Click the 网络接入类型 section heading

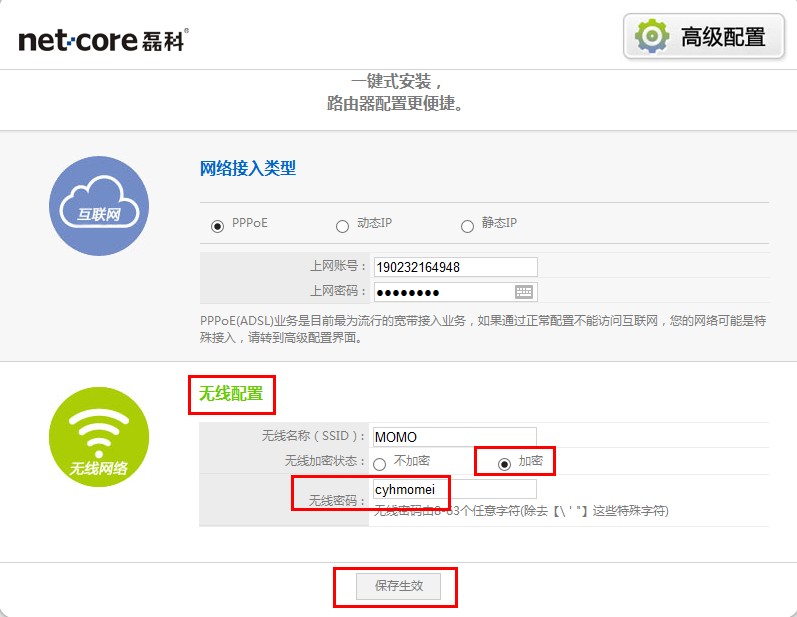248,168
